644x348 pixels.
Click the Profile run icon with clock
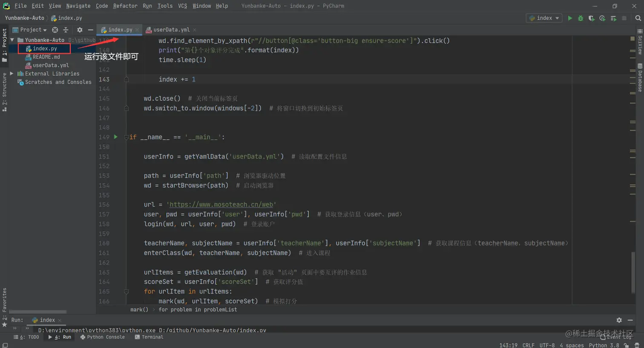602,18
